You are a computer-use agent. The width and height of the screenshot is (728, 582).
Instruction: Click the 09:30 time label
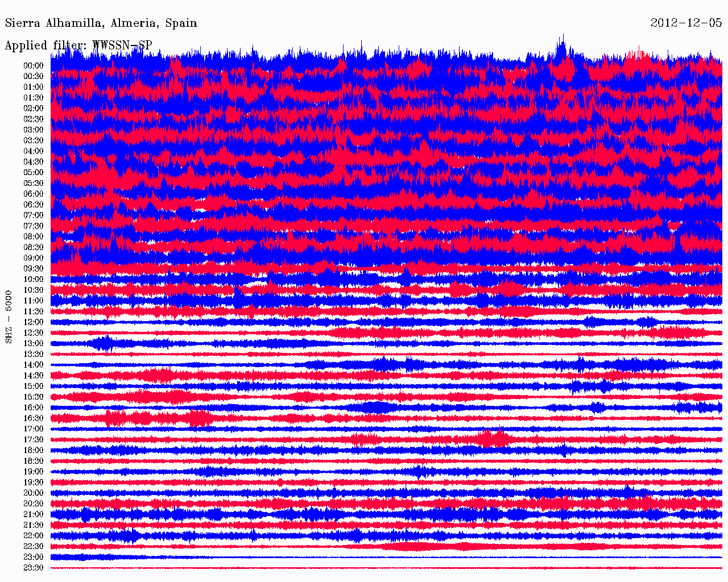34,269
